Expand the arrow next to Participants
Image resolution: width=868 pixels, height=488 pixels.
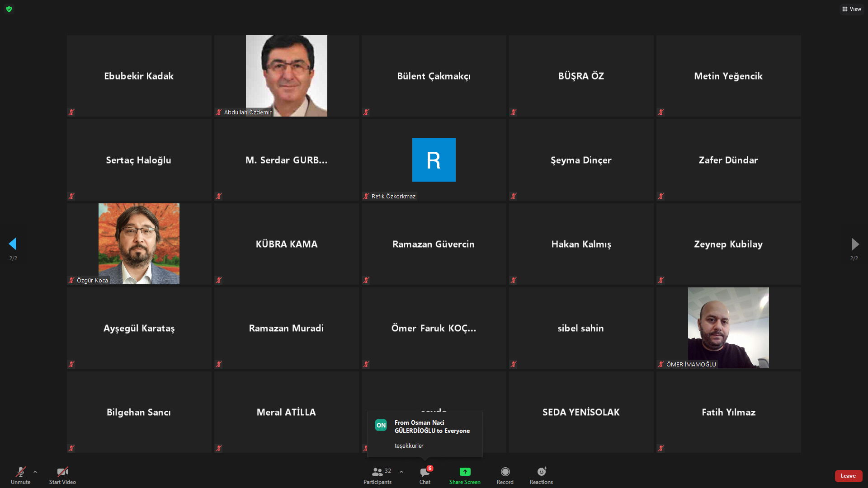click(401, 472)
